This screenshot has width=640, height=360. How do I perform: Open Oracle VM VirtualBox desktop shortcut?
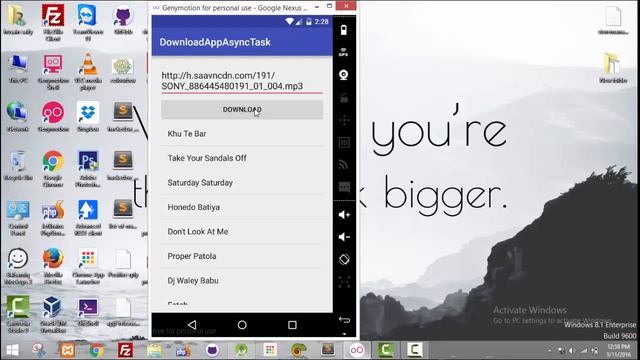(x=53, y=314)
